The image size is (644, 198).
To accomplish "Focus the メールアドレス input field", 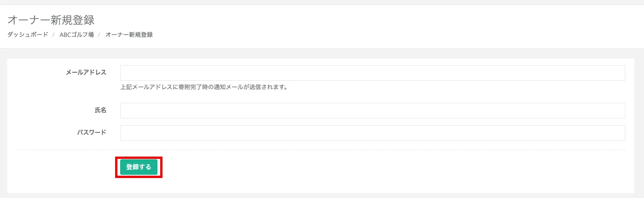I will tap(372, 73).
